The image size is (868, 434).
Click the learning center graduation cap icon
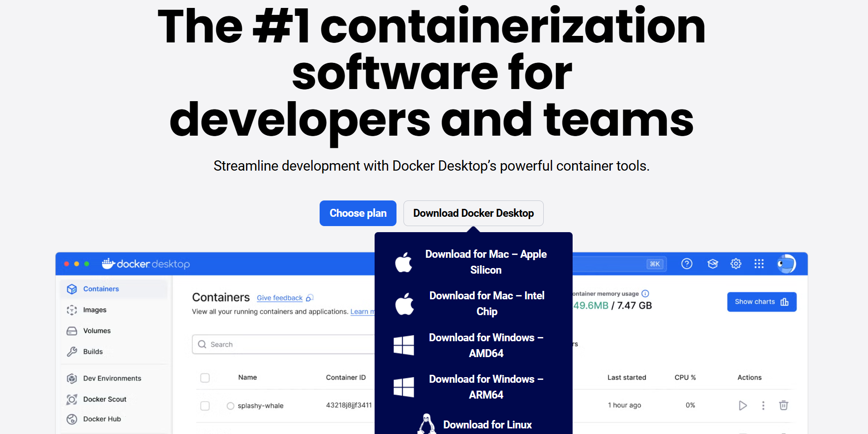pyautogui.click(x=712, y=263)
